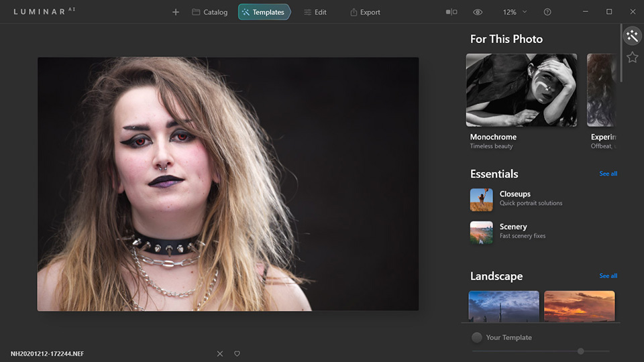Open the 12% zoom level dropdown
The width and height of the screenshot is (644, 362).
tap(515, 12)
